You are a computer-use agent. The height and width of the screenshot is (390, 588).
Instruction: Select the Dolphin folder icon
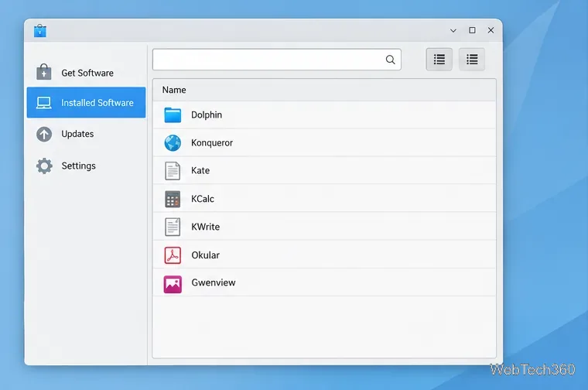[x=173, y=115]
